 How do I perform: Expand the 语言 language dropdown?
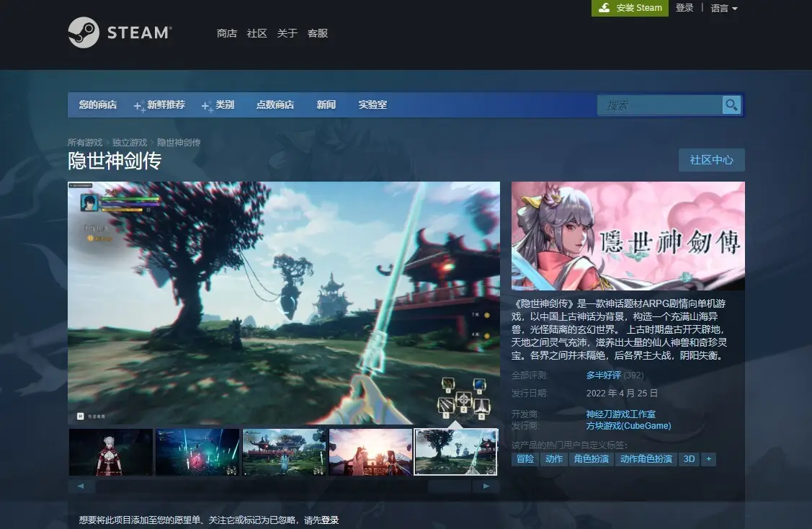(x=724, y=9)
